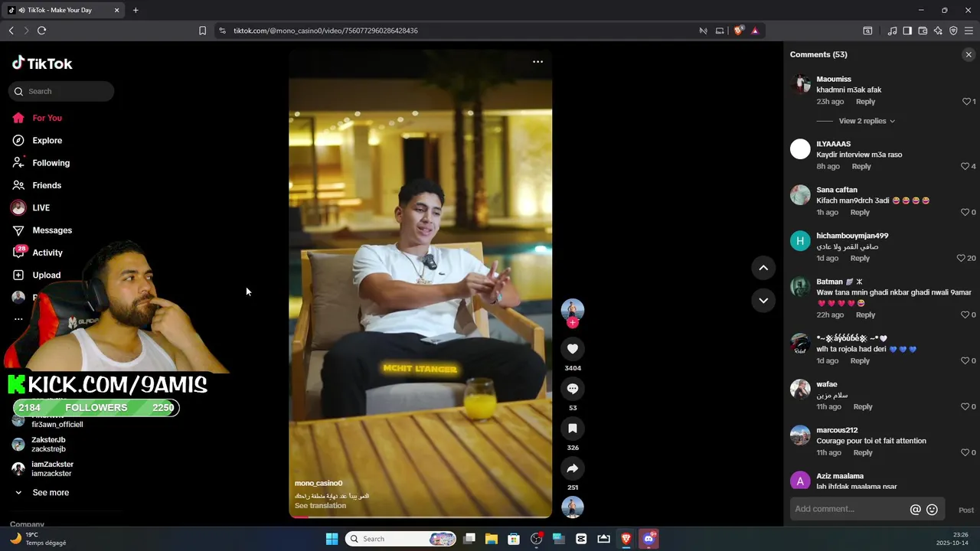
Task: Reply to Sana caftan's comment
Action: click(860, 213)
